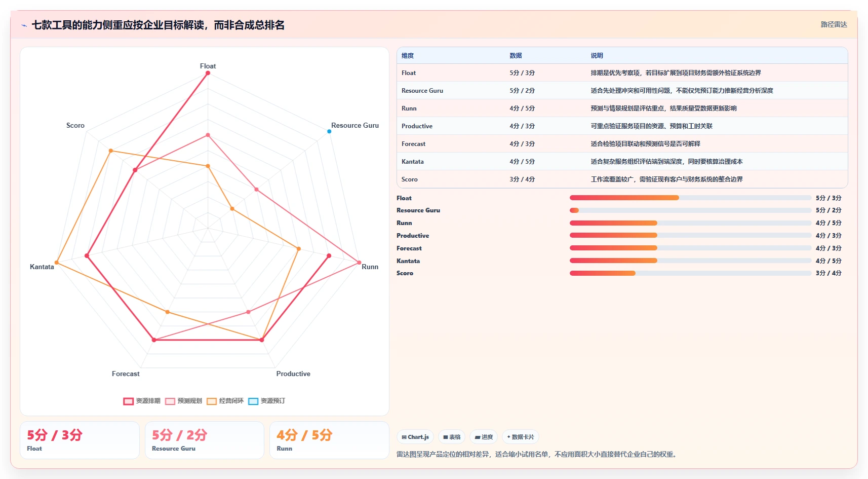The width and height of the screenshot is (868, 479).
Task: Click the small icon before the page title
Action: point(24,25)
